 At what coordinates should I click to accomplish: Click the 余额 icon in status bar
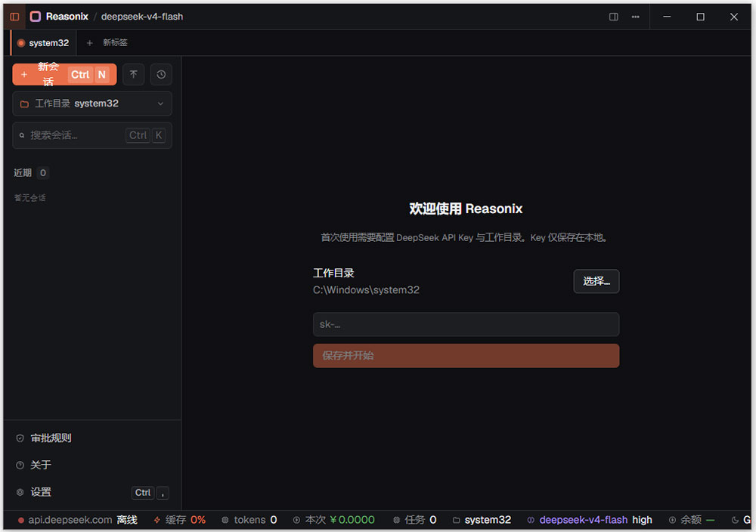[672, 520]
